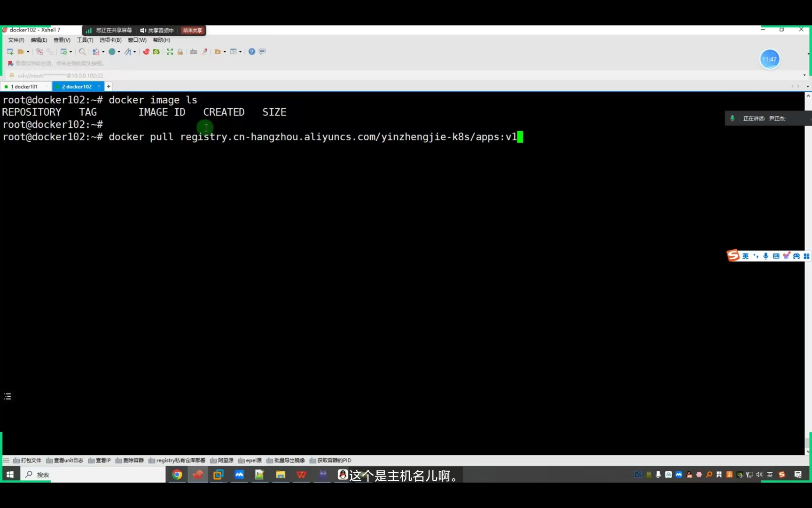The image size is (812, 508).
Task: Open Xshell help question-mark icon
Action: click(x=252, y=52)
